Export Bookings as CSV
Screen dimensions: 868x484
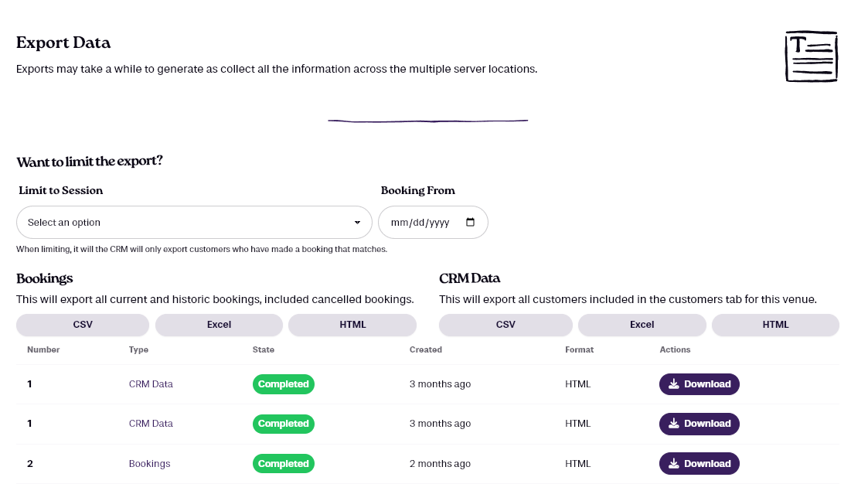[83, 325]
